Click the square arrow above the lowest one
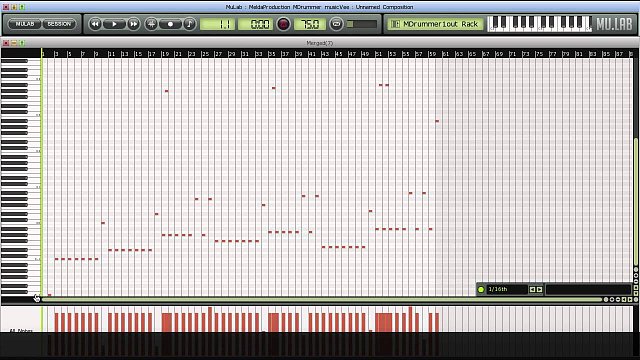 (636, 287)
